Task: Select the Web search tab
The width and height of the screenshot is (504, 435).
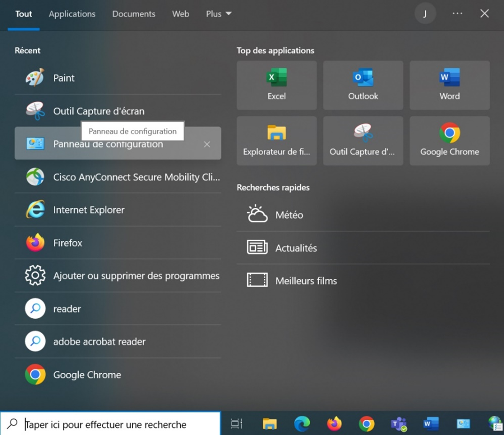Action: pyautogui.click(x=181, y=14)
